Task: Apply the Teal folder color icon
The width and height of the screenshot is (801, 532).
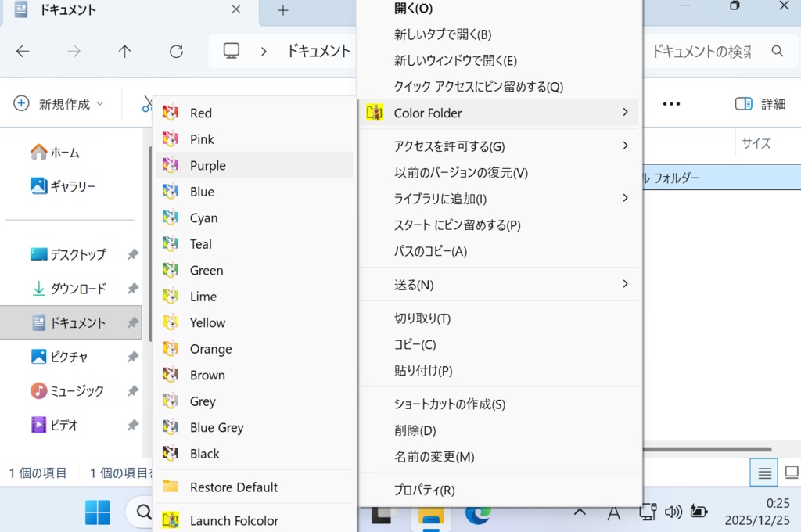Action: (x=170, y=244)
